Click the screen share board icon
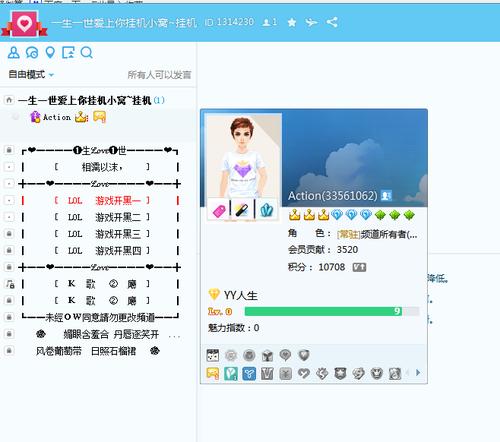Screen dimensions: 500x442 tap(68, 53)
